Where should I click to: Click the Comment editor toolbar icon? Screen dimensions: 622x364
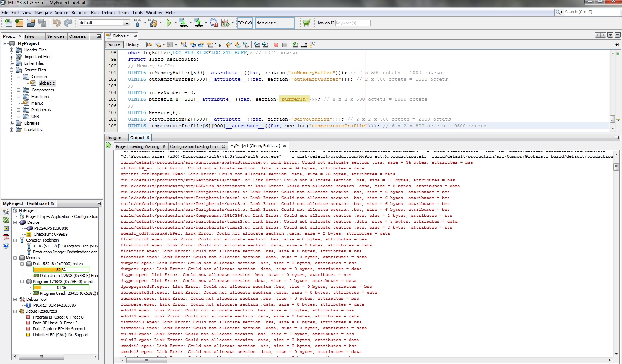[295, 45]
